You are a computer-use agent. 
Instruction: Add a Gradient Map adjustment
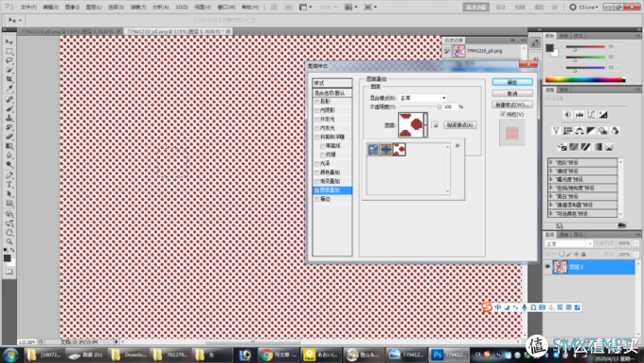coord(598,147)
